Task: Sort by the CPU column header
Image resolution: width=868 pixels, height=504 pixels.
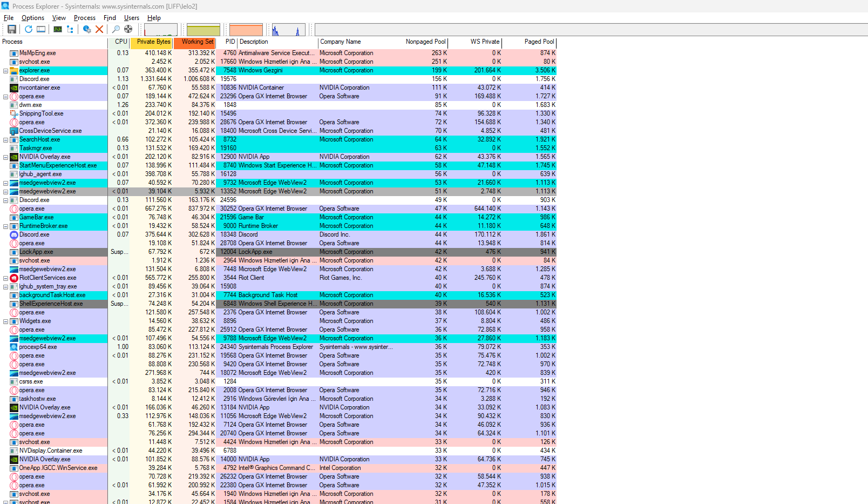Action: tap(118, 42)
